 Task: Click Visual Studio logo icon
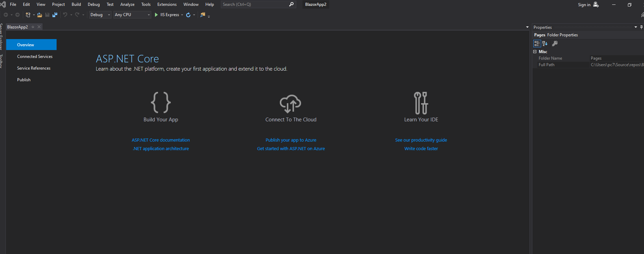tap(3, 4)
